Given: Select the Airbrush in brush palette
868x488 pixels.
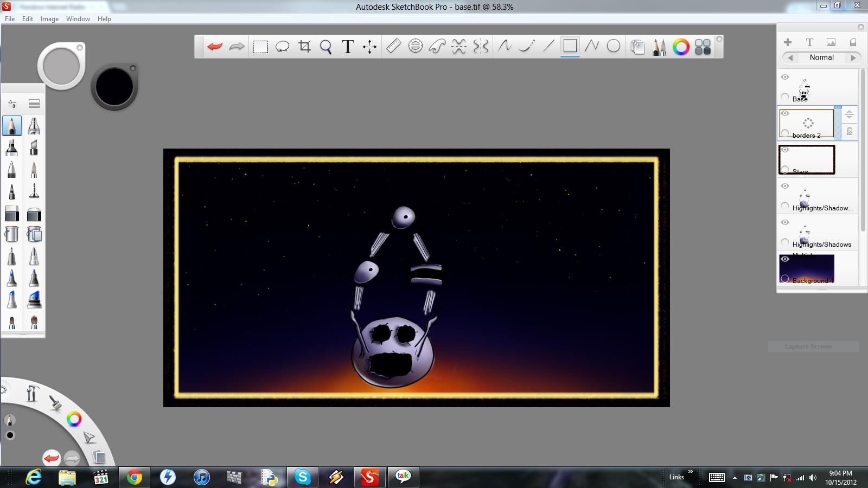Looking at the screenshot, I should pyautogui.click(x=34, y=126).
